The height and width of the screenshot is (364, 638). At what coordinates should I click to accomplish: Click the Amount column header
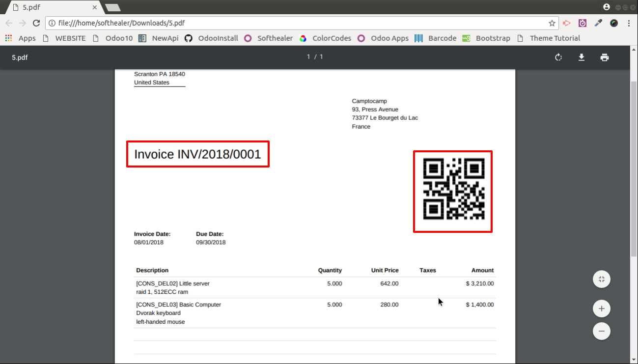pos(483,270)
